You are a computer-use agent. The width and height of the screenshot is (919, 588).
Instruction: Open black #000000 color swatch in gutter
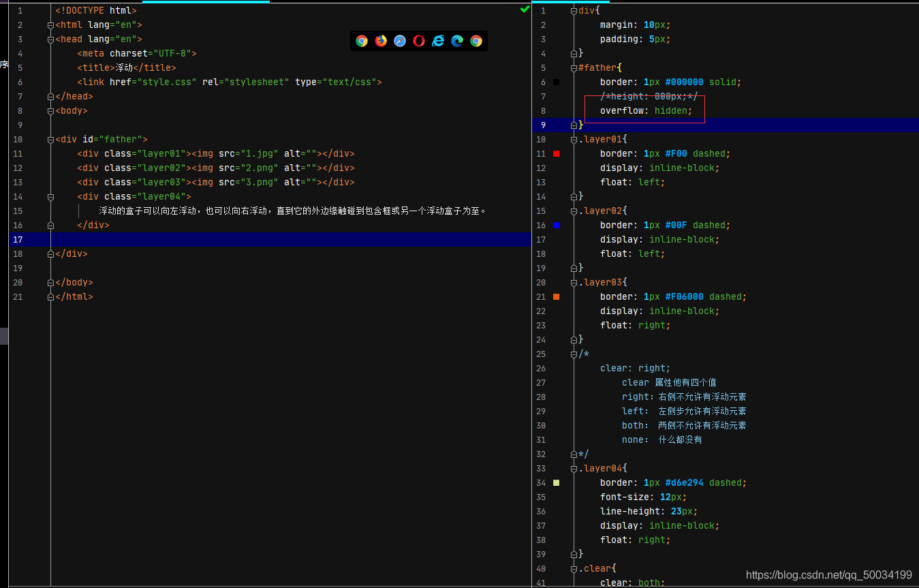[x=557, y=82]
